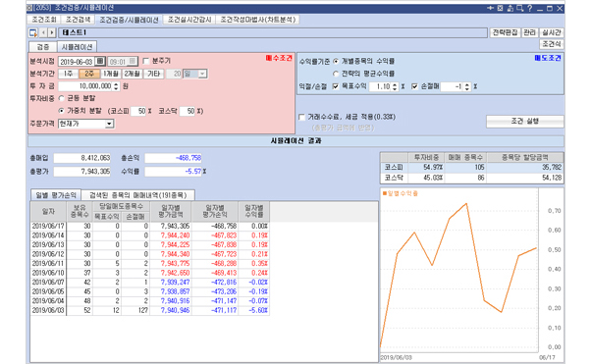The image size is (591, 364).
Task: Increase 투자금 with the spinner arrow
Action: 116,84
